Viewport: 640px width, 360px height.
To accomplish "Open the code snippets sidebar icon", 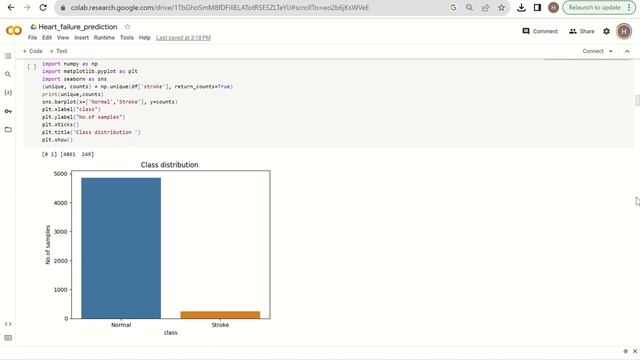I will 8,324.
